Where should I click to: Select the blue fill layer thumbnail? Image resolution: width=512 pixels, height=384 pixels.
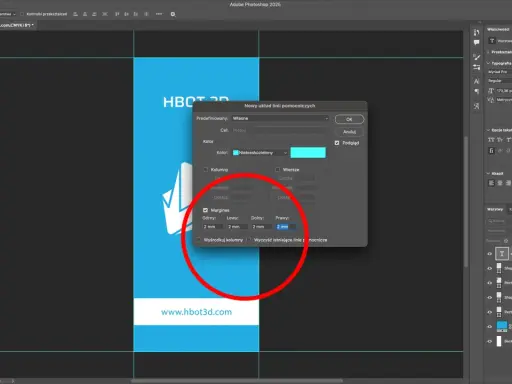(x=502, y=326)
